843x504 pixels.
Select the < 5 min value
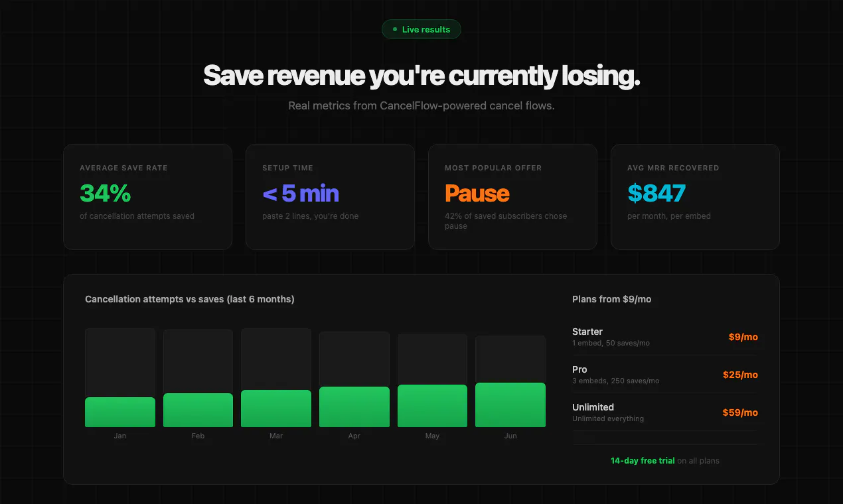click(301, 193)
